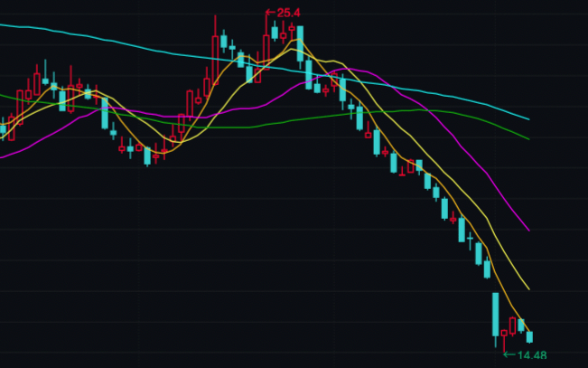Viewport: 588px width, 368px height.
Task: Click the green 14.48 low price label
Action: (532, 354)
